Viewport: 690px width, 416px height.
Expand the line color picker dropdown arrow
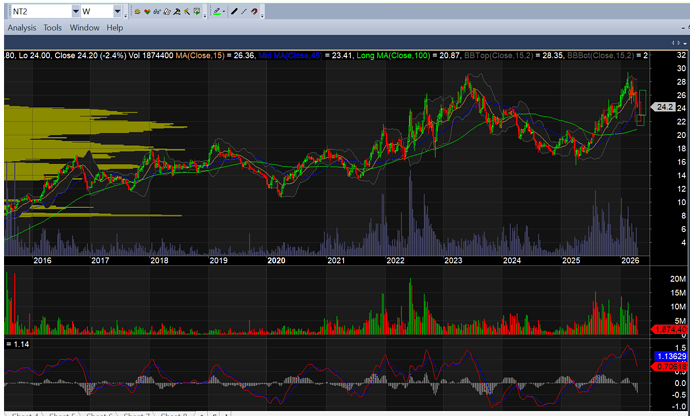click(224, 12)
